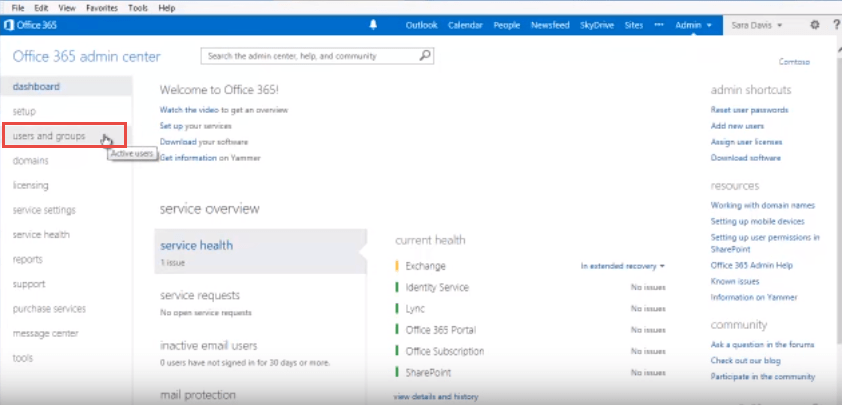Open 'Setting up mobile devices' resource
This screenshot has height=405, width=842.
[x=758, y=222]
